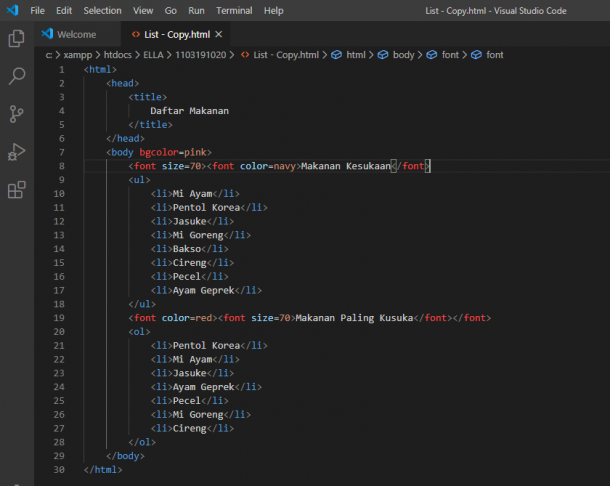The image size is (610, 486).
Task: Open the Selection menu
Action: coord(102,11)
